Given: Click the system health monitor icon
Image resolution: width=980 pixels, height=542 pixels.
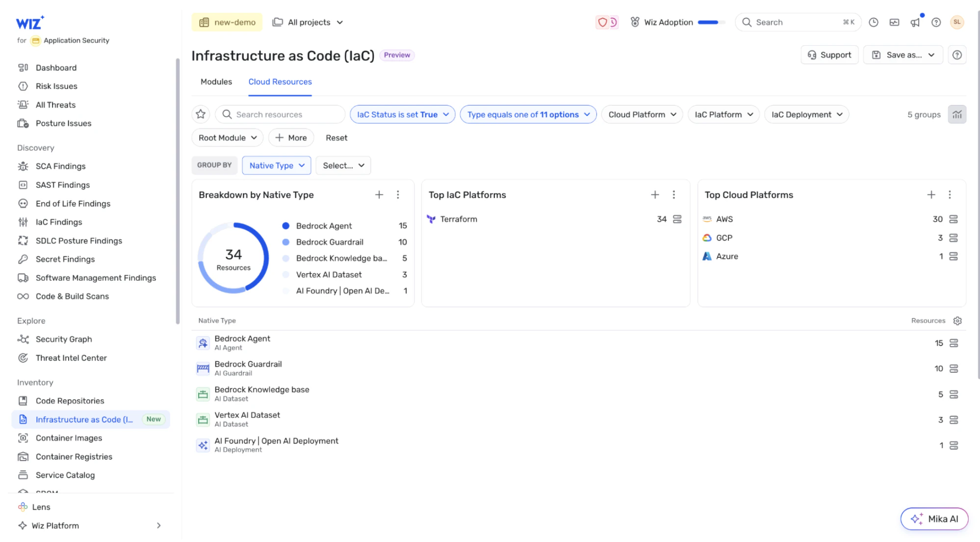Looking at the screenshot, I should pos(894,22).
